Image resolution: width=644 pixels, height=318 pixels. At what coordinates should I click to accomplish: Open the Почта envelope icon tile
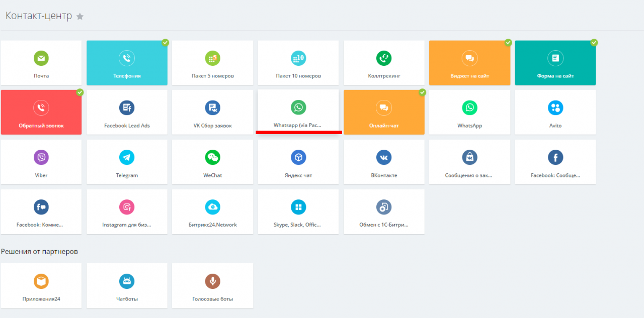point(41,58)
